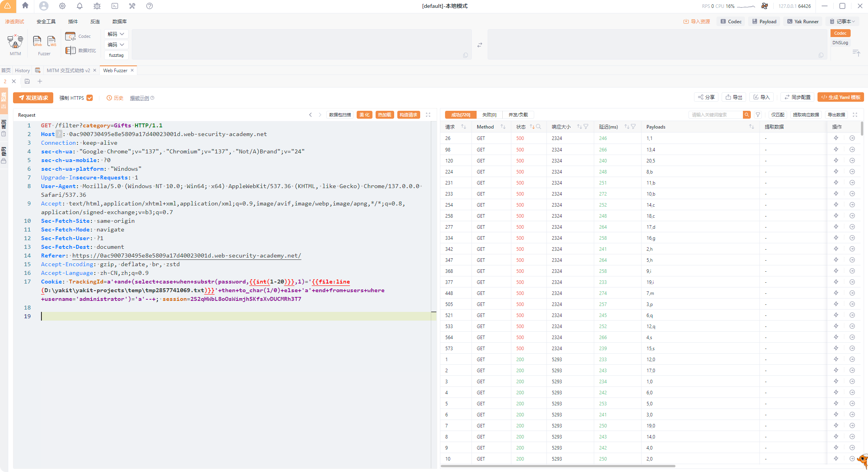The height and width of the screenshot is (472, 868).
Task: Open the notifications bell icon
Action: click(80, 6)
